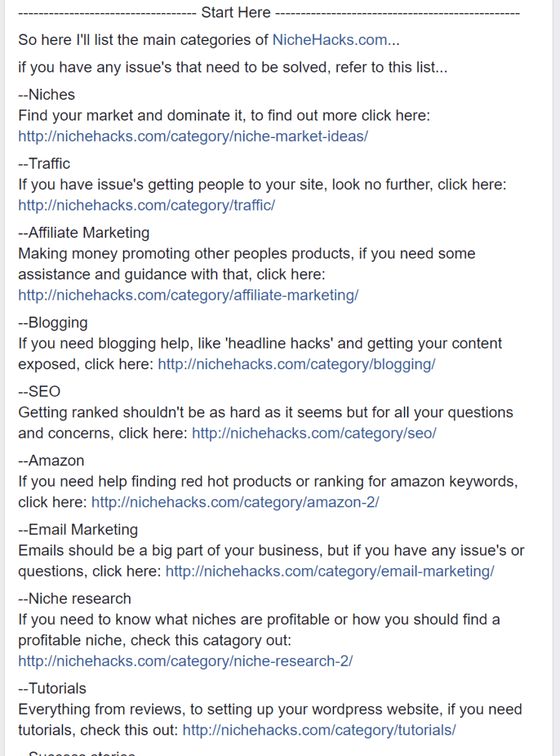Viewport: 560px width, 756px height.
Task: Open the amazon-2 category link
Action: 235,502
